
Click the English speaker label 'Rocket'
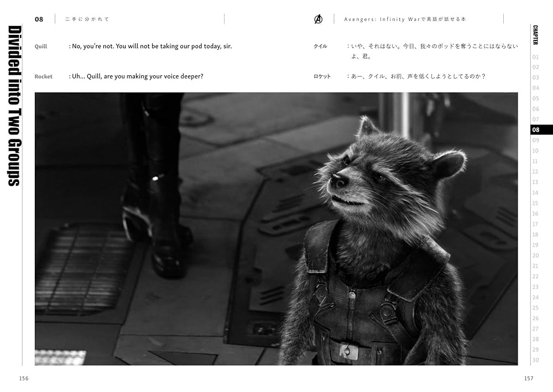pos(43,76)
